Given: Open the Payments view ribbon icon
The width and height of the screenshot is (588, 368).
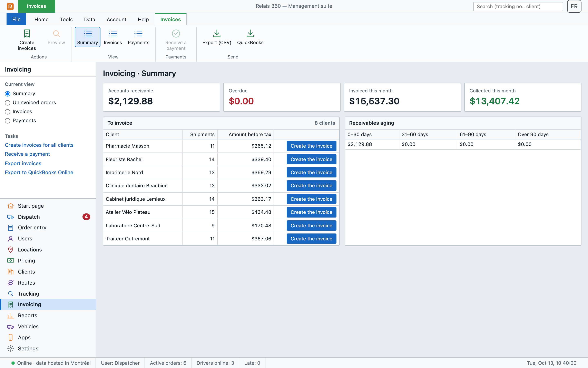Looking at the screenshot, I should (138, 37).
